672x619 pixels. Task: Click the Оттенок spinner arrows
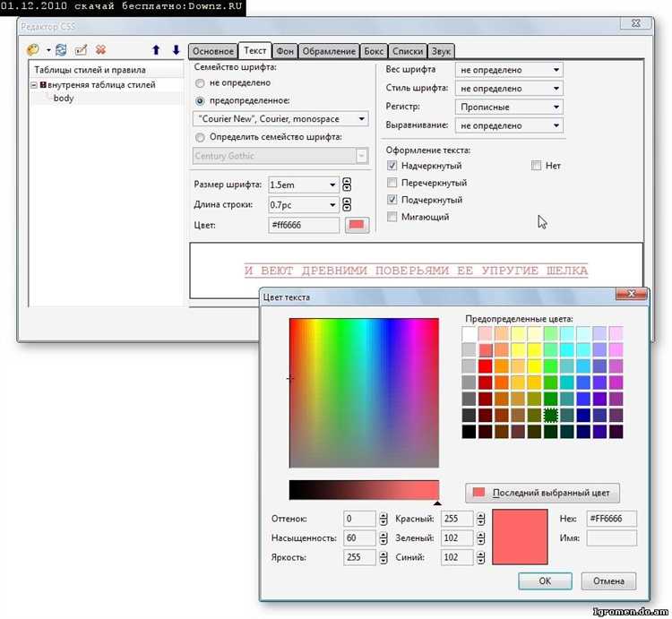pos(383,519)
